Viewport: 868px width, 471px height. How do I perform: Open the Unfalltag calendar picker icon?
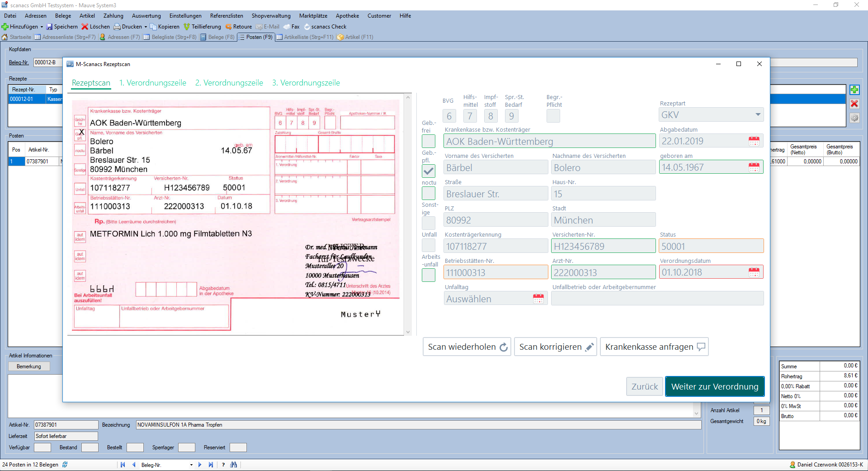tap(538, 299)
